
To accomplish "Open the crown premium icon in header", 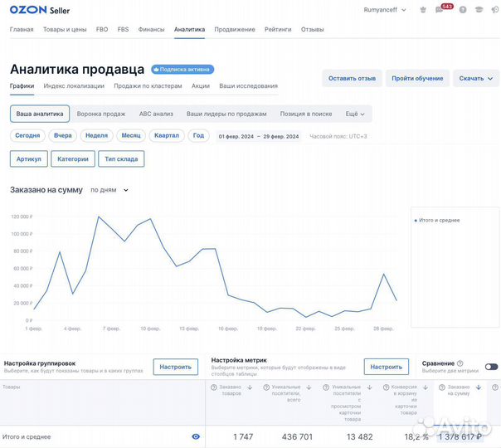I will click(424, 11).
